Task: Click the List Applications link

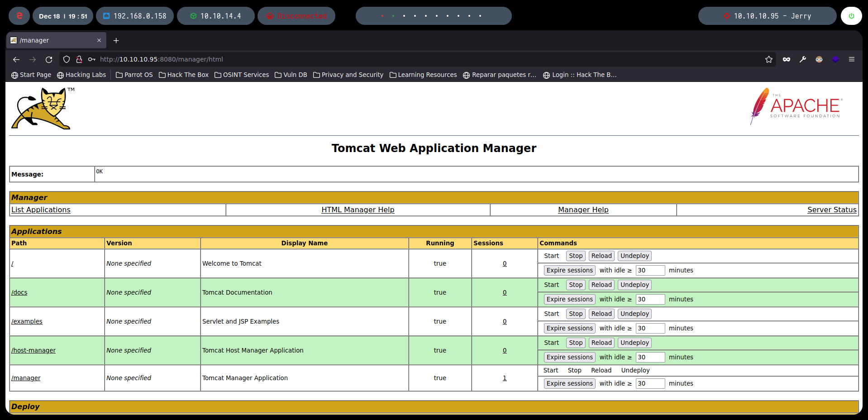Action: [x=41, y=210]
